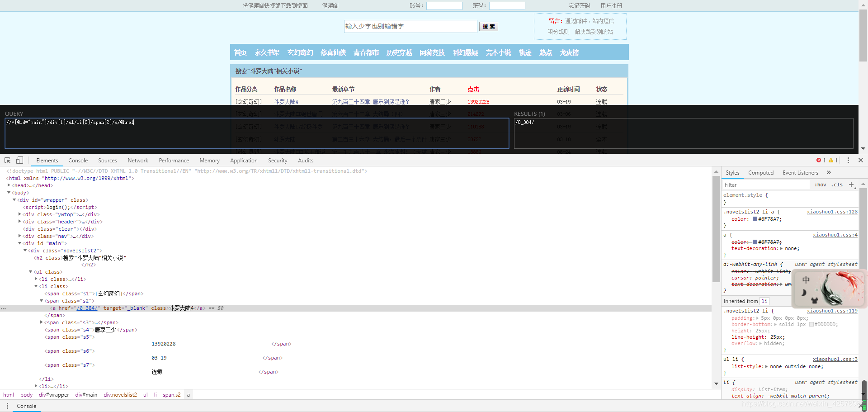Add new style rule plus icon

tap(851, 185)
